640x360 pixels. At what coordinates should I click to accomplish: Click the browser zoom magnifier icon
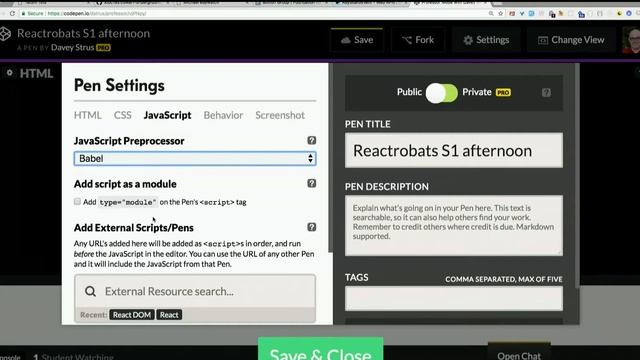491,13
